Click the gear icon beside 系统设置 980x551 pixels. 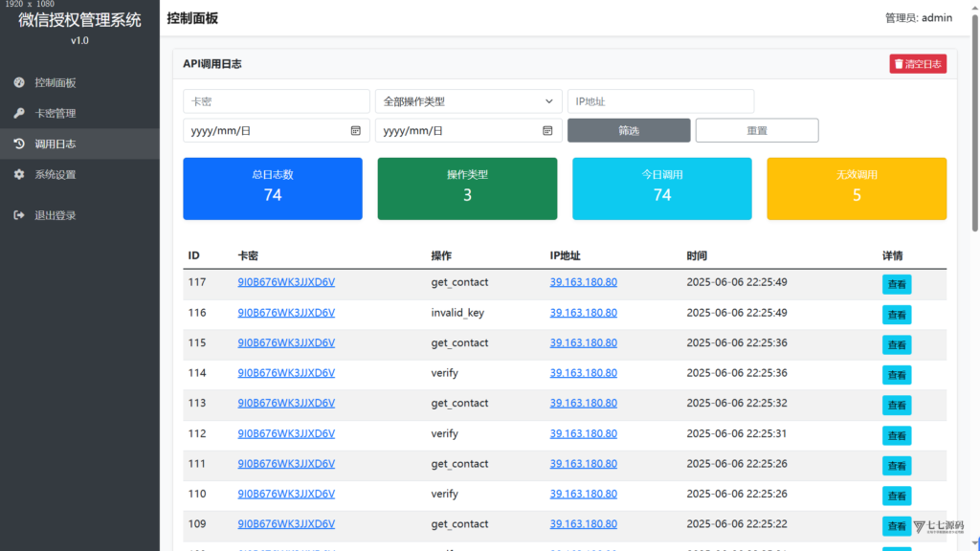pyautogui.click(x=19, y=174)
